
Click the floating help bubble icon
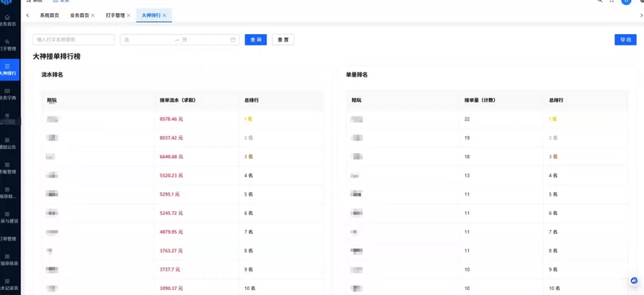tap(633, 280)
